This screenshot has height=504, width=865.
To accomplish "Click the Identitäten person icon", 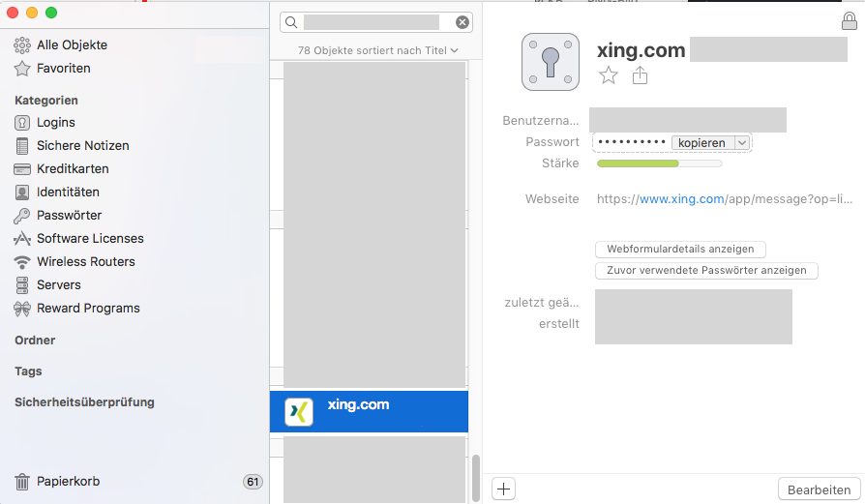I will (x=22, y=192).
